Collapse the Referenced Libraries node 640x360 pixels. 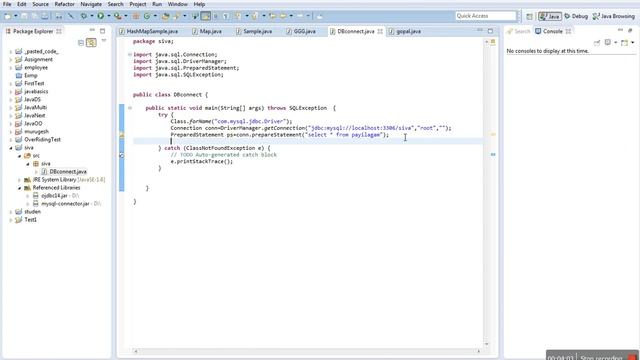click(19, 188)
